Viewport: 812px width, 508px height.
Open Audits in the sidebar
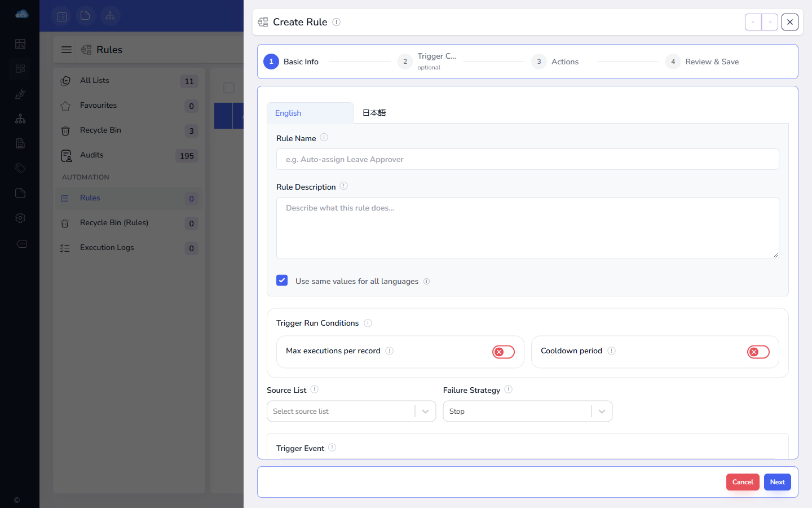(x=129, y=155)
